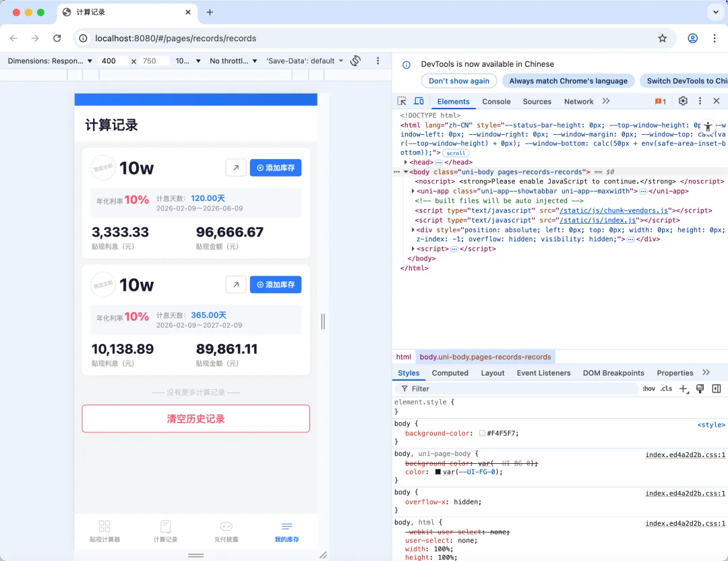728x561 pixels.
Task: Click the #F4F5F7 background color swatch
Action: (482, 433)
